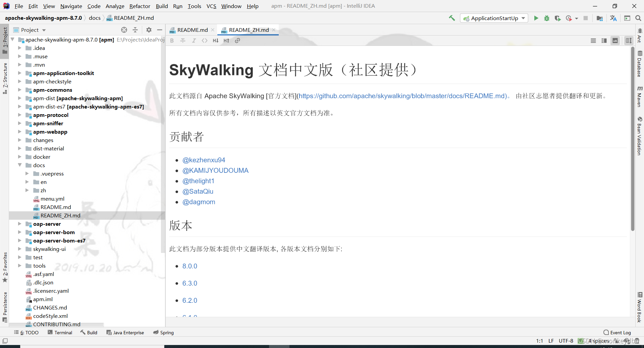Expand the zh folder under docs
The height and width of the screenshot is (348, 644).
(27, 190)
